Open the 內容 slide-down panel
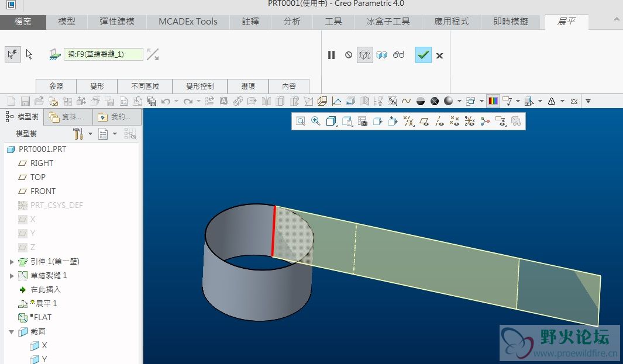 click(x=289, y=86)
